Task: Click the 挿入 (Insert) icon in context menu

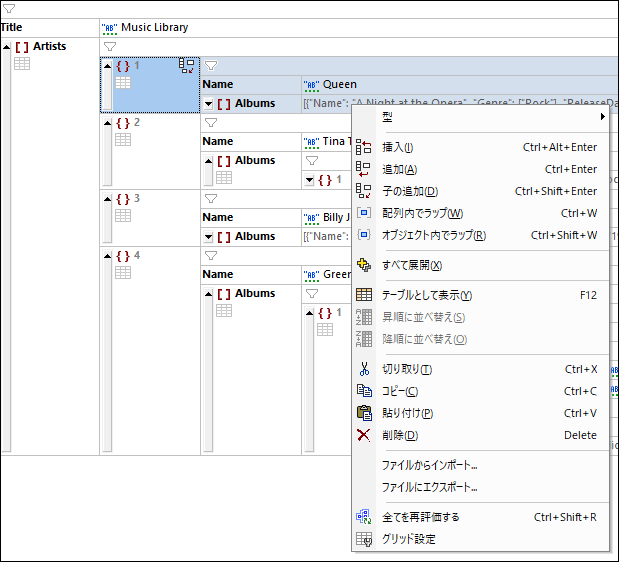Action: pos(364,147)
